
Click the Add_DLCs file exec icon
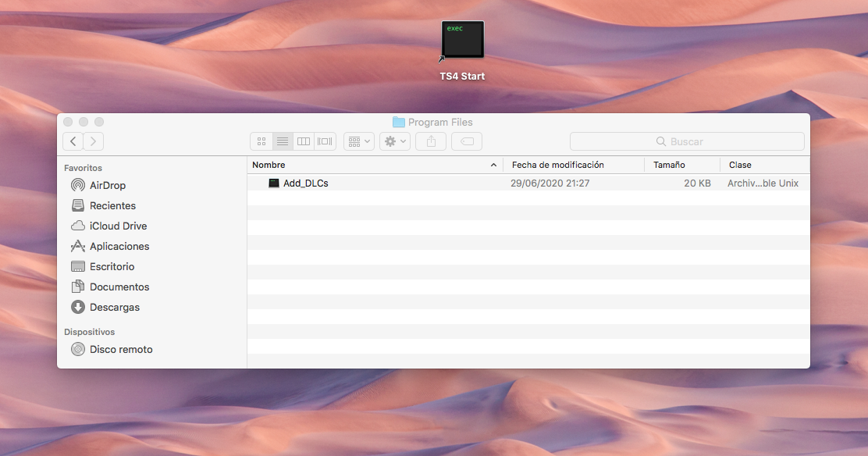pos(273,183)
